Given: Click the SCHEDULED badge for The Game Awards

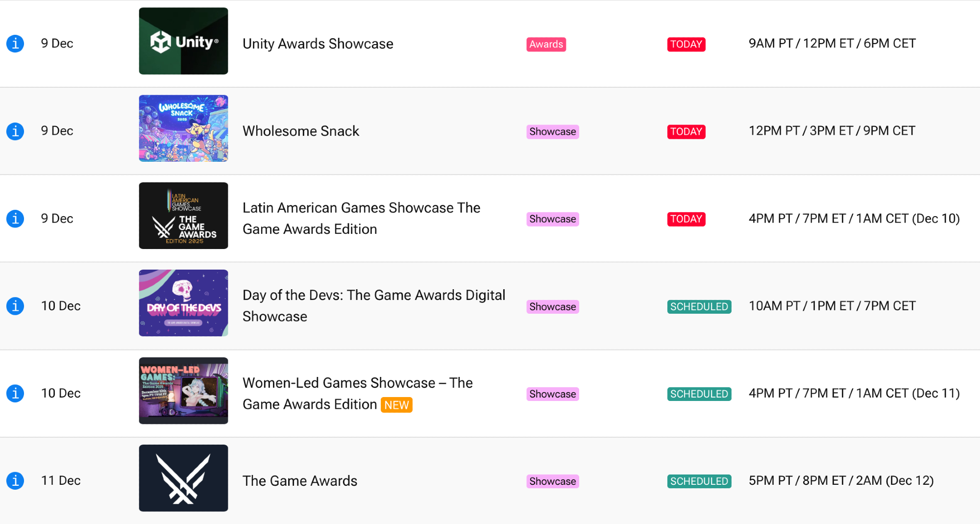Looking at the screenshot, I should click(x=699, y=481).
